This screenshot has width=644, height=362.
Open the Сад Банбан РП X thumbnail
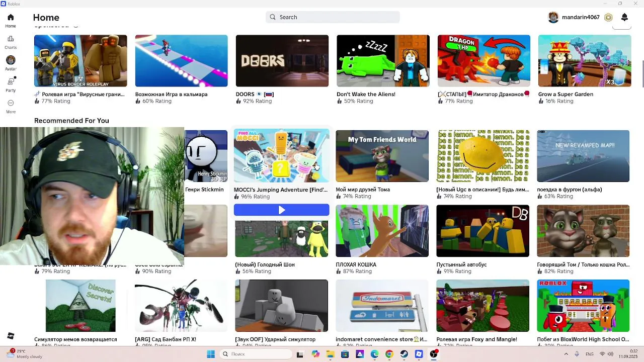click(181, 306)
